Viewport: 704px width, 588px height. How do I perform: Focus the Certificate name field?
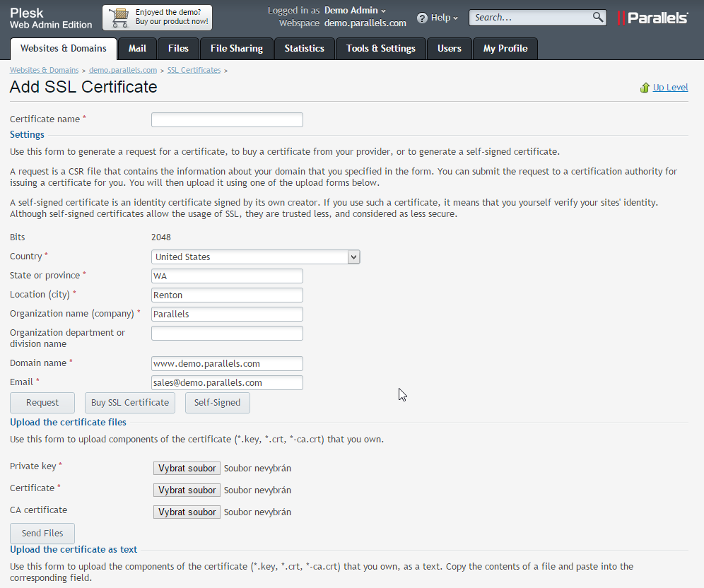(x=227, y=120)
